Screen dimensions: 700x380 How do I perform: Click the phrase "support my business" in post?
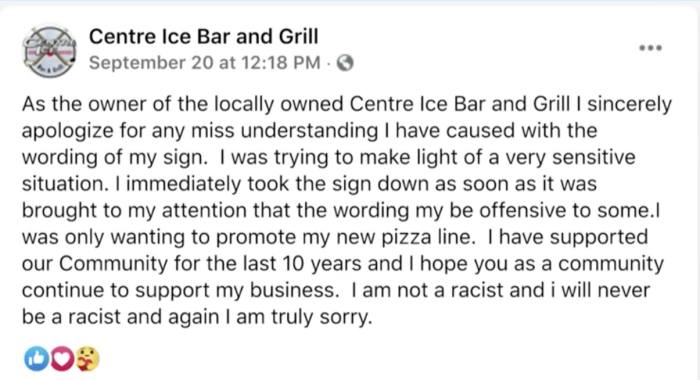click(235, 291)
